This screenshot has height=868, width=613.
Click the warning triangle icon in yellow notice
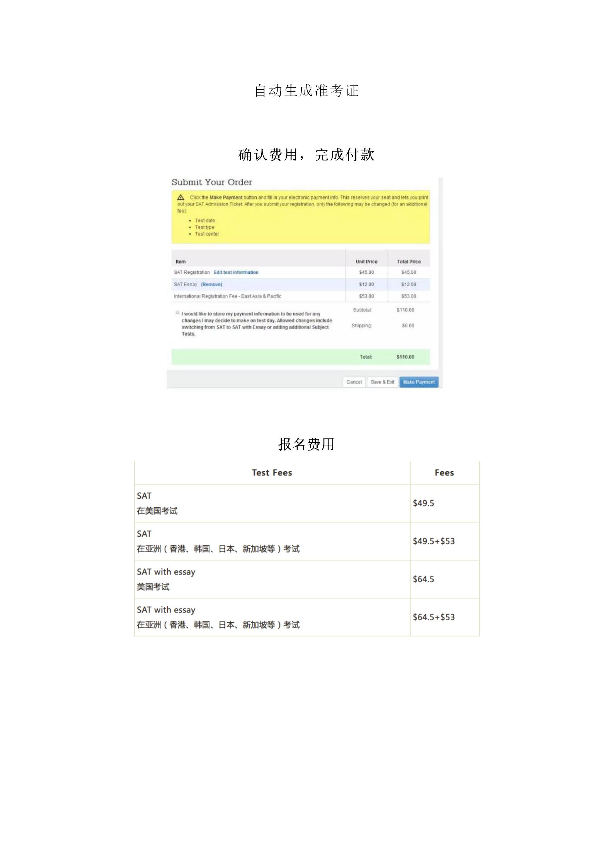(x=180, y=197)
